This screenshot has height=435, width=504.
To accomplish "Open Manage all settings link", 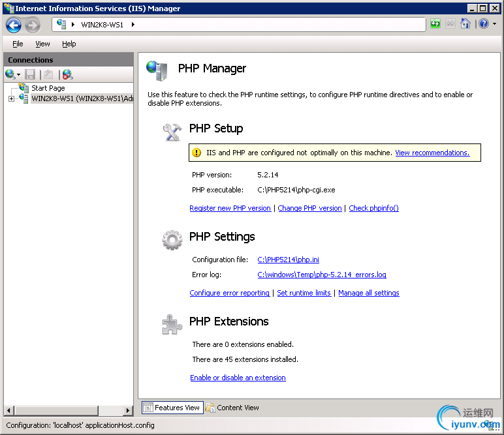I will click(x=369, y=293).
